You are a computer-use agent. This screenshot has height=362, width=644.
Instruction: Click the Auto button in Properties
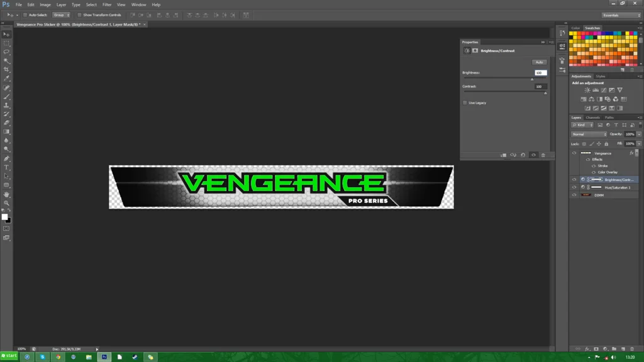point(539,62)
